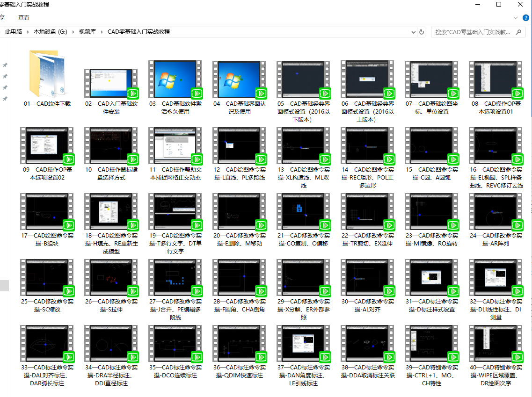Navigate to 本地磁盘 (G:) in breadcrumb
Screen dimensions: 532x397
50,32
